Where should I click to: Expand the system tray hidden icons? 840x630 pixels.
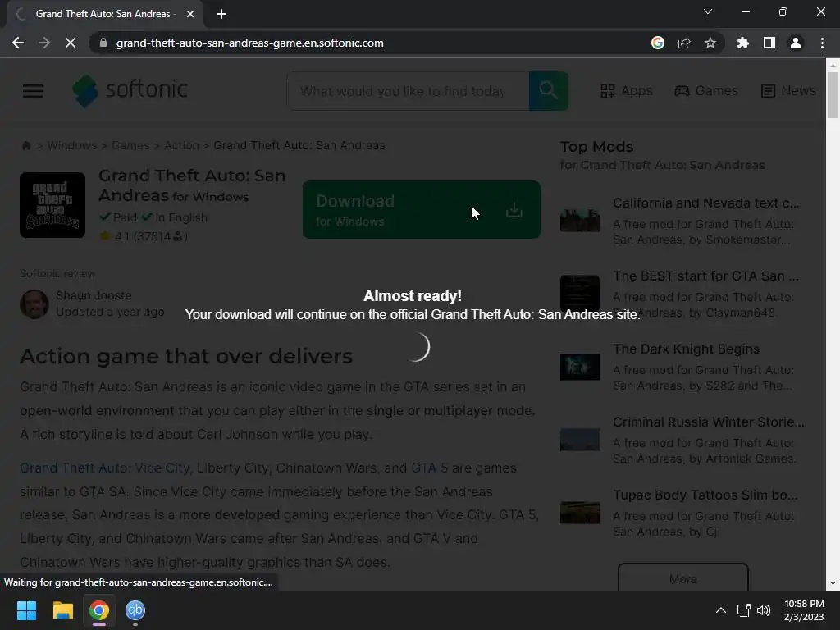click(x=721, y=610)
